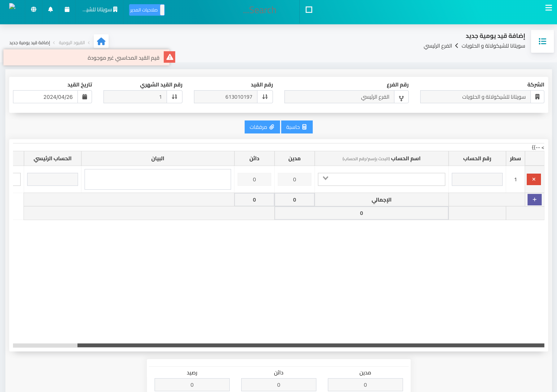Click the branch fork icon in رقم الفرع

(x=401, y=97)
